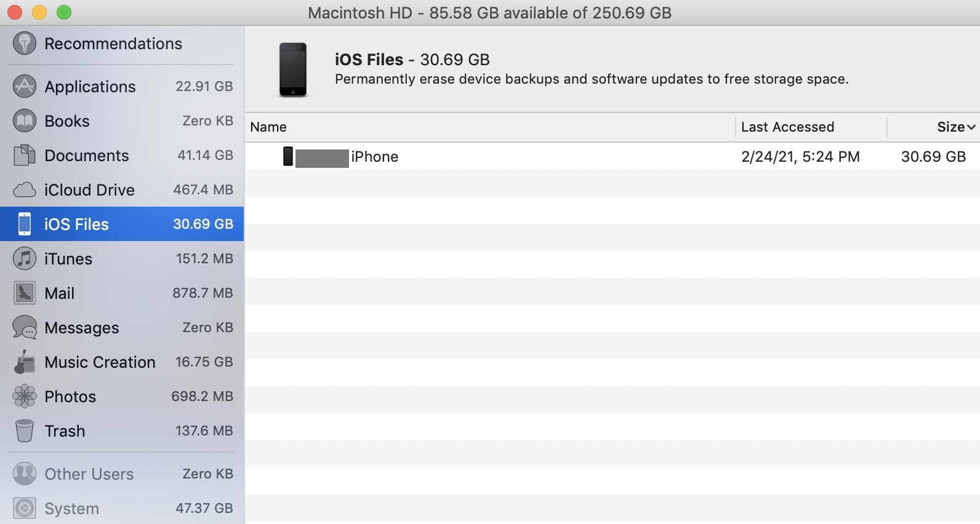Switch to the System category
Viewport: 980px width, 524px height.
(122, 508)
